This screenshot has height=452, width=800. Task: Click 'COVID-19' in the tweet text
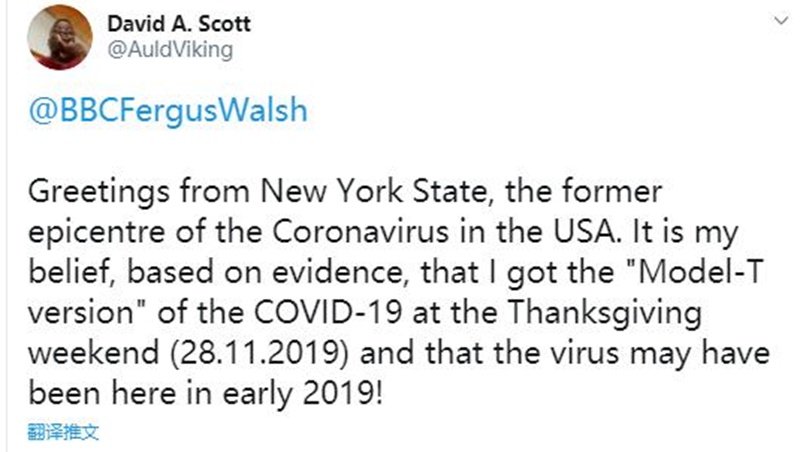[328, 312]
